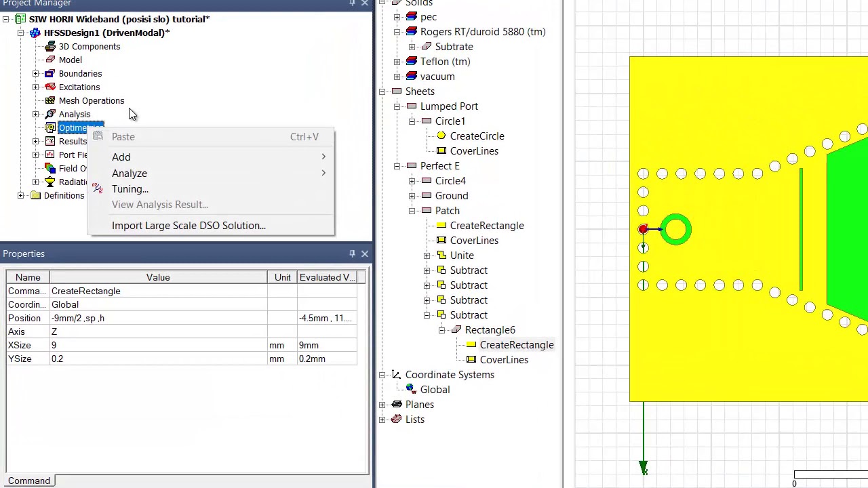
Task: Expand the Ground sheet node
Action: (x=412, y=196)
